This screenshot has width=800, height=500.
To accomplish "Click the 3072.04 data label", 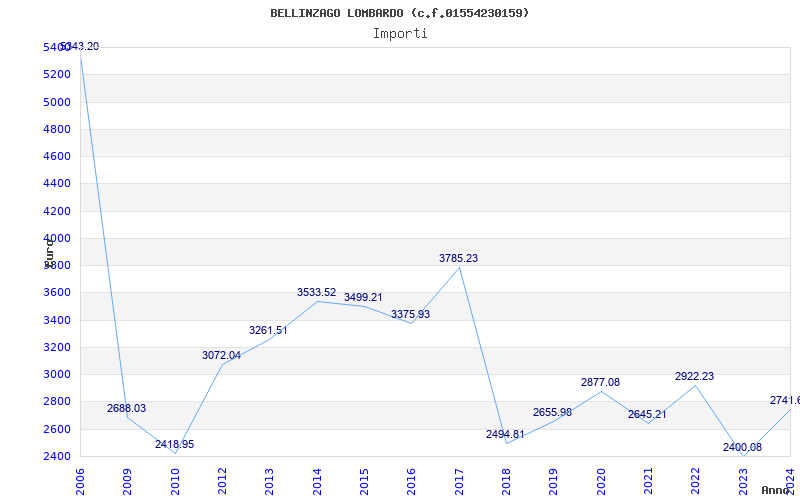I will pos(221,355).
